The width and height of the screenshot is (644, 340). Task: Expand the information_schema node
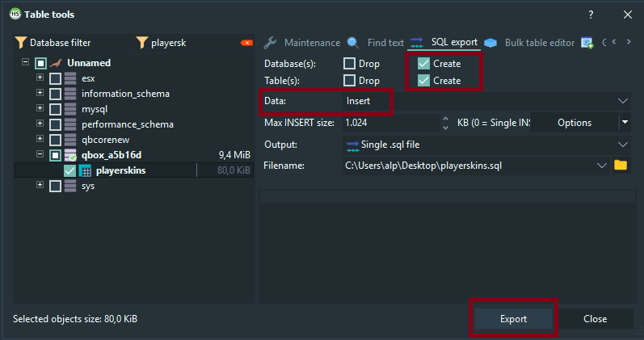pos(40,92)
